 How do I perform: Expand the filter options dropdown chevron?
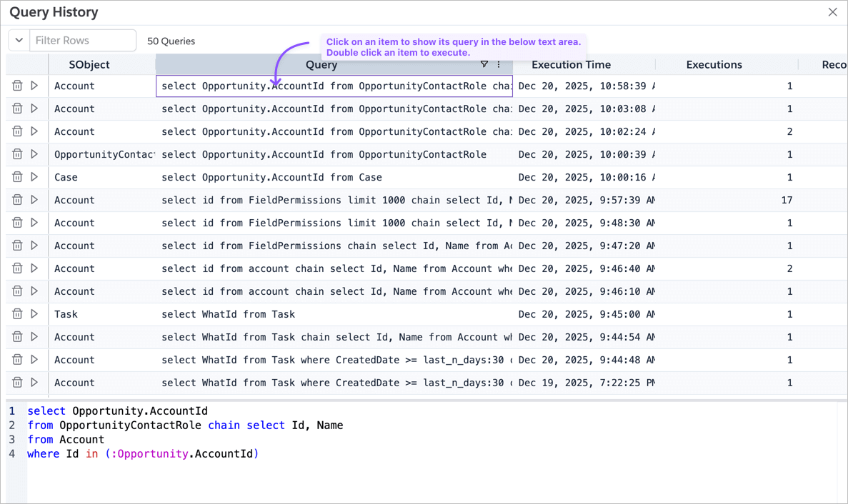click(x=19, y=41)
